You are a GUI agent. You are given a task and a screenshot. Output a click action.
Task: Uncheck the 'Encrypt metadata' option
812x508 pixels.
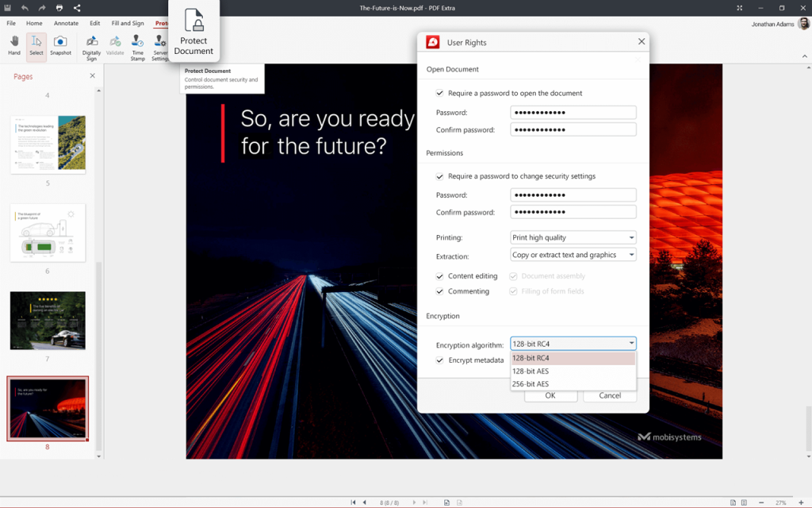point(439,360)
